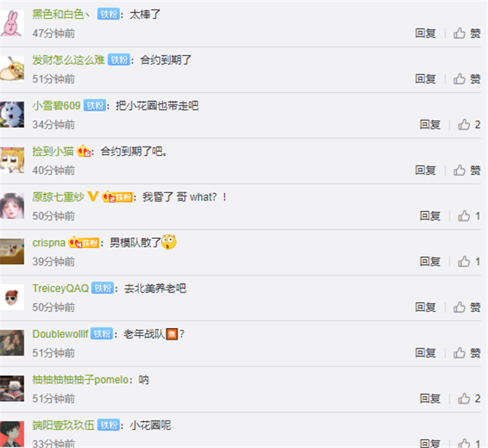Open 端阳壹玖玖伍's avatar picture

point(12,434)
